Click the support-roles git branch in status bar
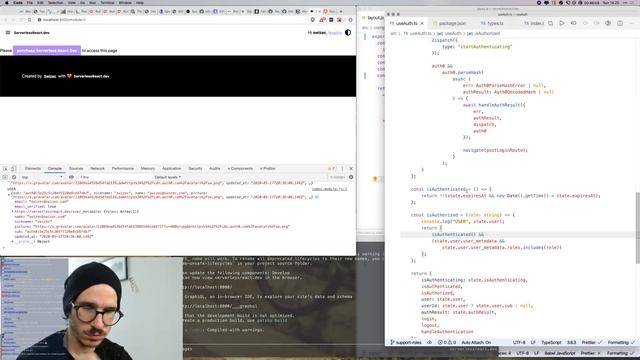Viewport: 640px width, 360px height. coord(406,343)
